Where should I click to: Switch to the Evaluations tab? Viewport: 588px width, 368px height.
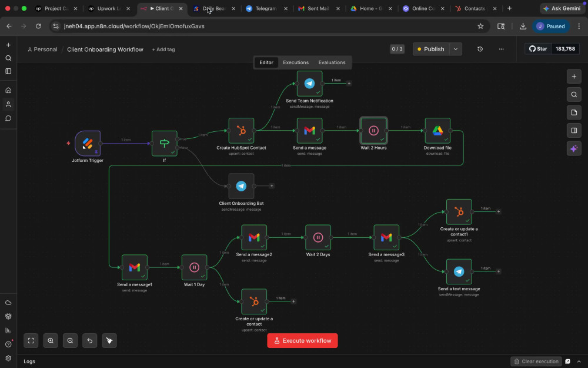click(x=332, y=62)
